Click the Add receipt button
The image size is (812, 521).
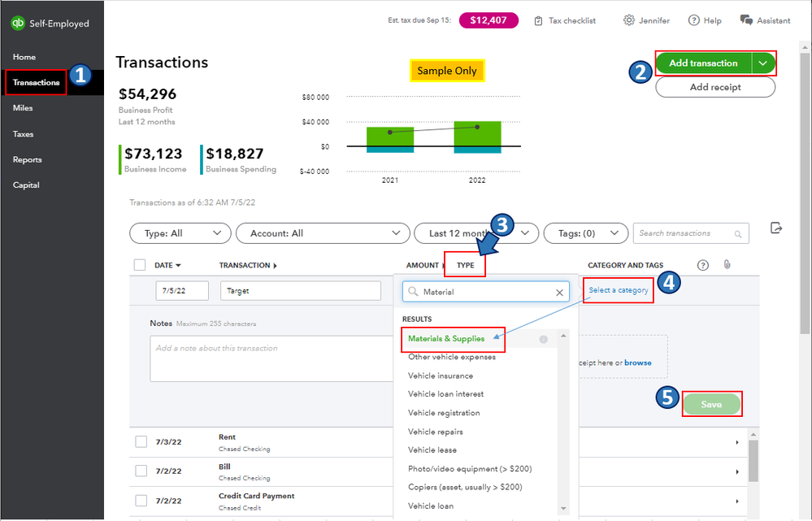pos(714,87)
